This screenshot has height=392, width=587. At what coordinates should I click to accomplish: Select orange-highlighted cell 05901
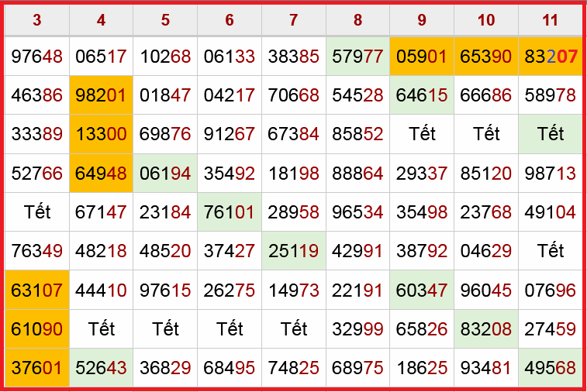point(422,57)
